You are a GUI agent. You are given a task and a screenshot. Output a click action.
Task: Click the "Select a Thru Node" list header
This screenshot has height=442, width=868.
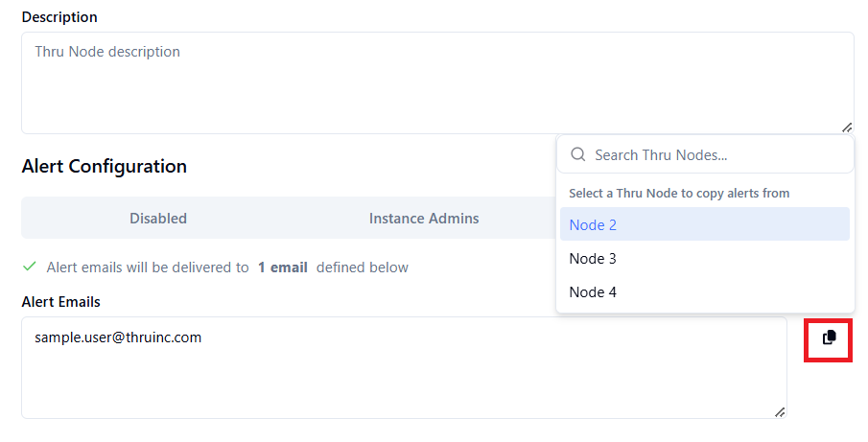pyautogui.click(x=679, y=194)
